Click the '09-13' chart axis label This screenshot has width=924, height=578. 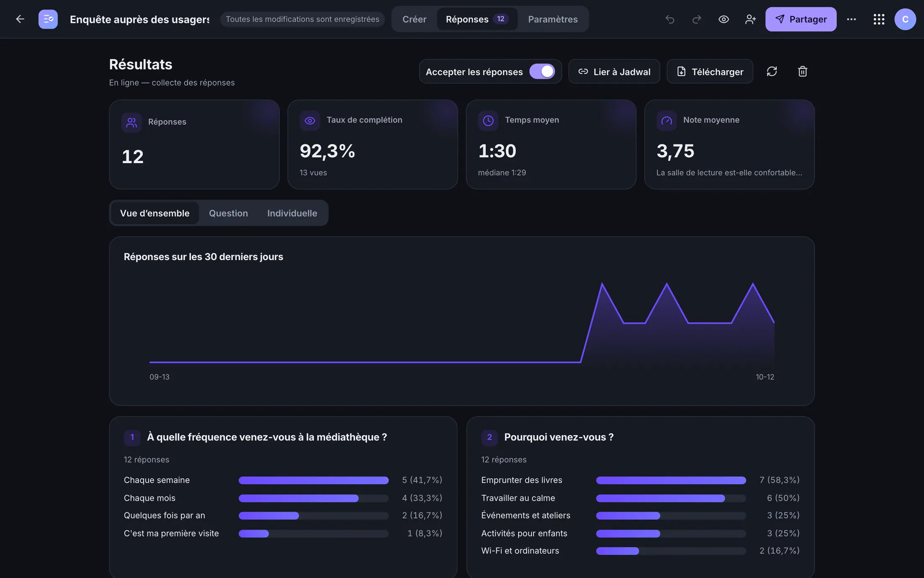[160, 377]
